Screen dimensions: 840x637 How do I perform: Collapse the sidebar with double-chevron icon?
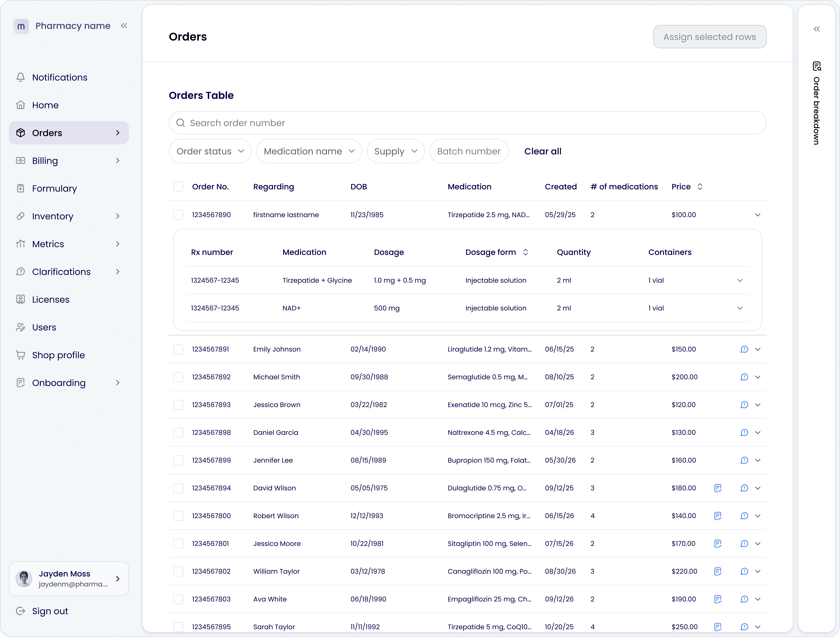(124, 26)
